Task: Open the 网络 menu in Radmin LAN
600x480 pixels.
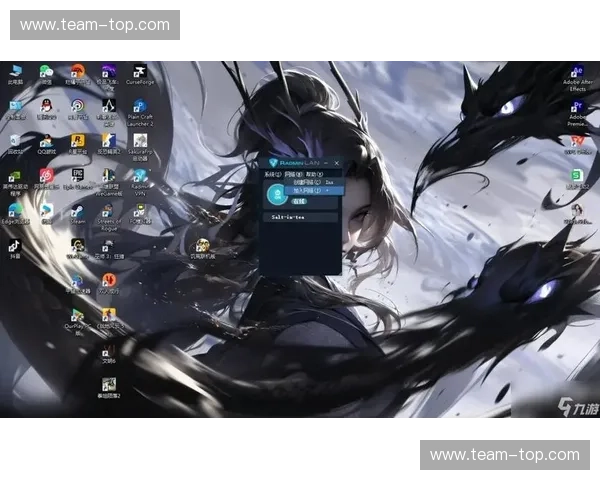Action: click(291, 173)
